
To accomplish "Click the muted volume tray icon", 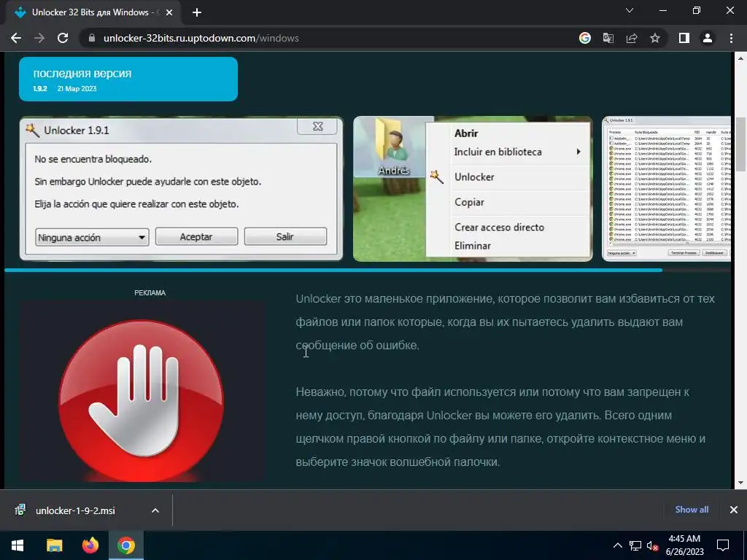I will pos(653,545).
